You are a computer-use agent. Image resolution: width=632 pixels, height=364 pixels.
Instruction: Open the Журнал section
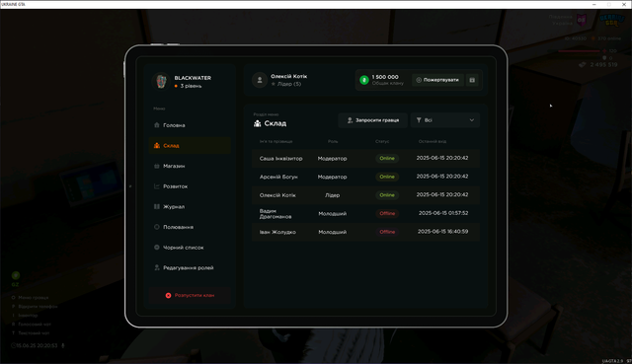190,206
